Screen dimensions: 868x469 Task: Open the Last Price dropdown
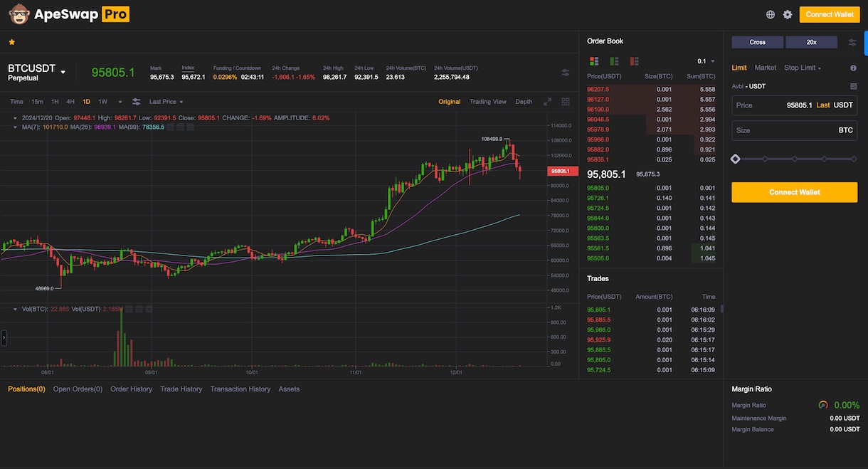click(x=166, y=102)
